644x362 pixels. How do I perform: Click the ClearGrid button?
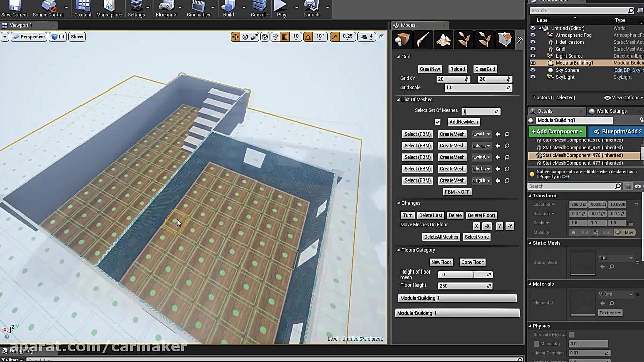[x=485, y=69]
